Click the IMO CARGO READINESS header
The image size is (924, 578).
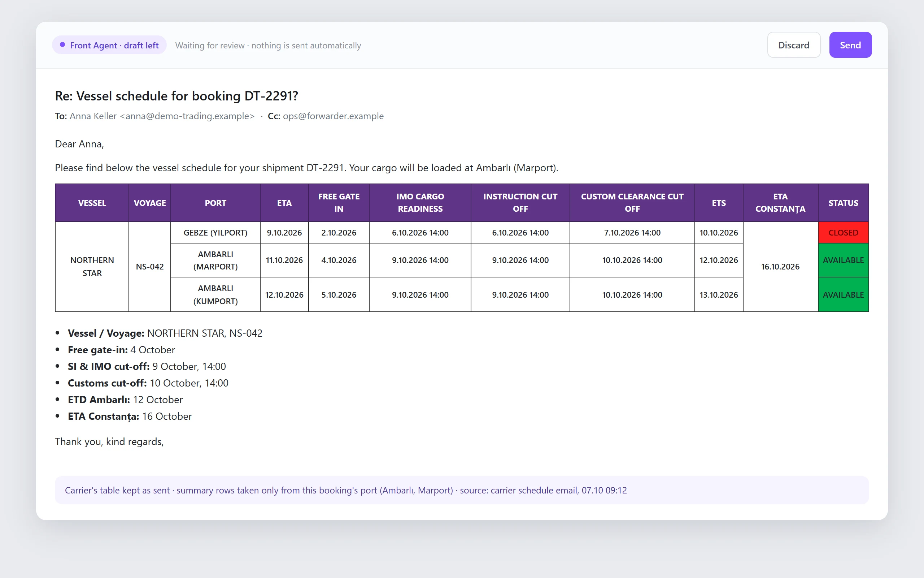420,203
